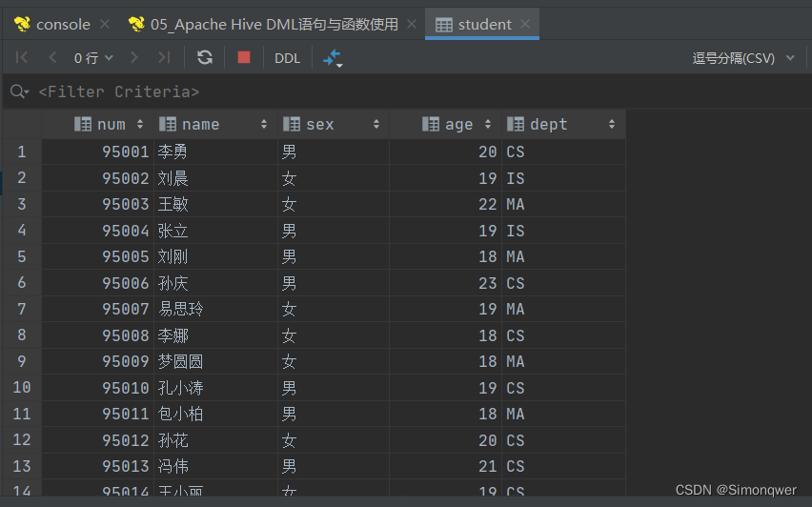Select row number 1 header
Viewport: 812px width, 507px height.
[22, 152]
